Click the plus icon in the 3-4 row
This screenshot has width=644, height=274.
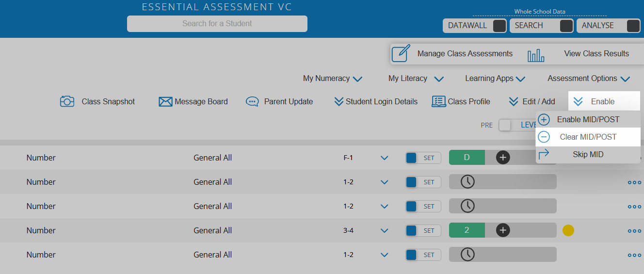(x=503, y=230)
